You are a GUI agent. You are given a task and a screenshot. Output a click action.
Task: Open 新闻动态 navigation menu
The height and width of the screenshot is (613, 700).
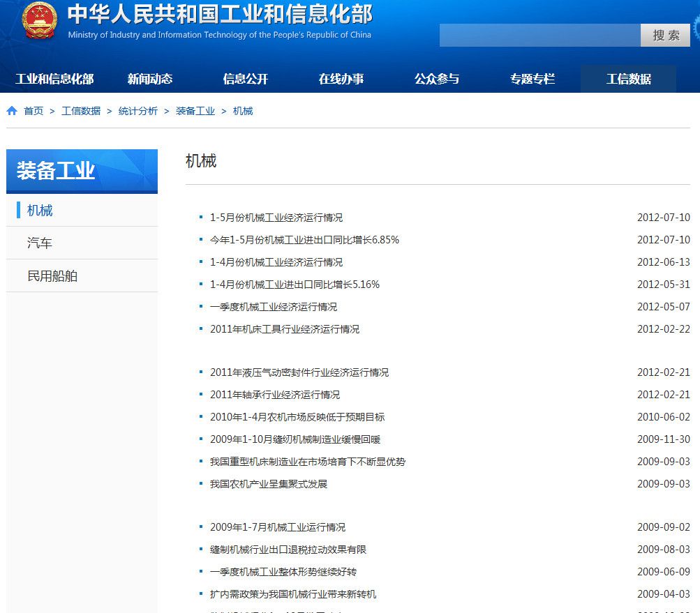149,79
